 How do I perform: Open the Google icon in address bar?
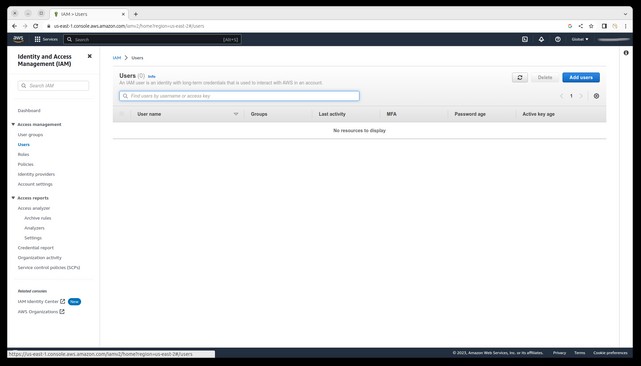click(570, 26)
